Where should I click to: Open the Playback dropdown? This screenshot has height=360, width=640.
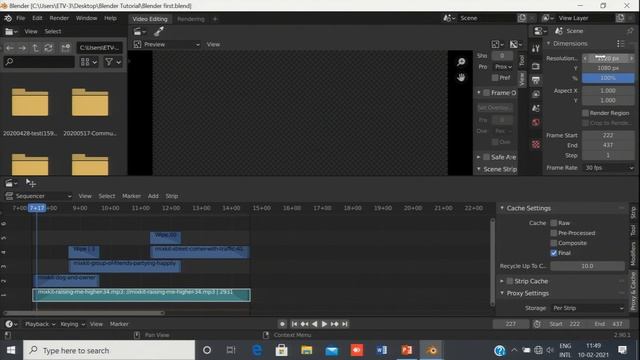(40, 324)
